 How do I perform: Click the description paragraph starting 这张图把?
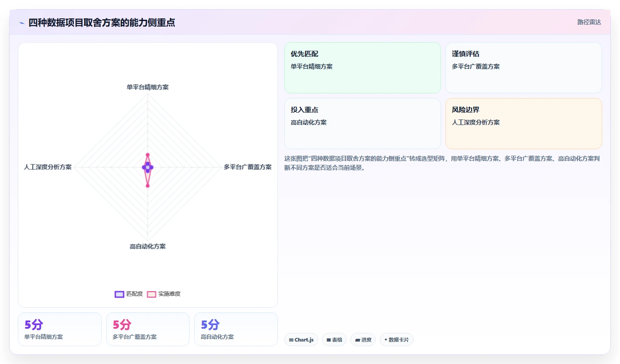pos(443,163)
